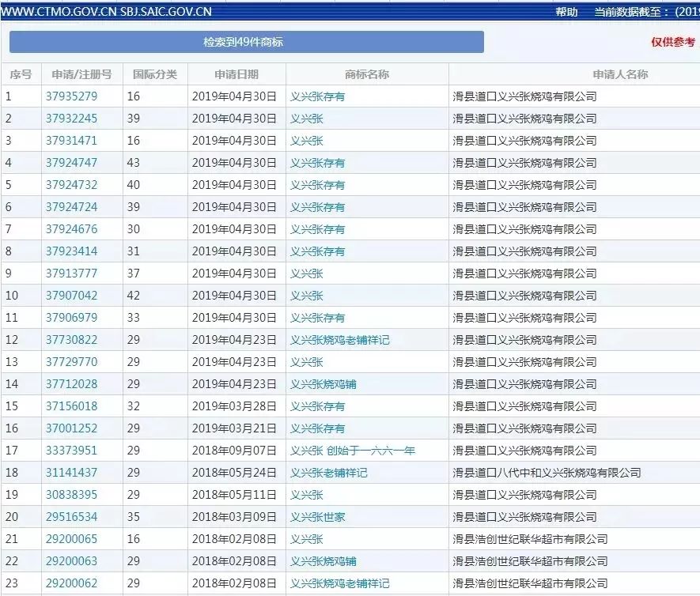700x596 pixels.
Task: Open registration number 37931471
Action: coord(71,141)
